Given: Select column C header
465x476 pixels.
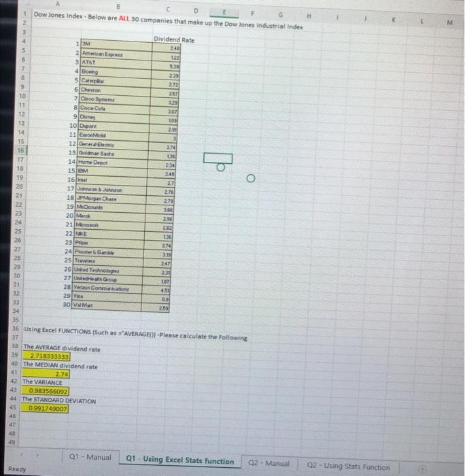Looking at the screenshot, I should pyautogui.click(x=167, y=9).
